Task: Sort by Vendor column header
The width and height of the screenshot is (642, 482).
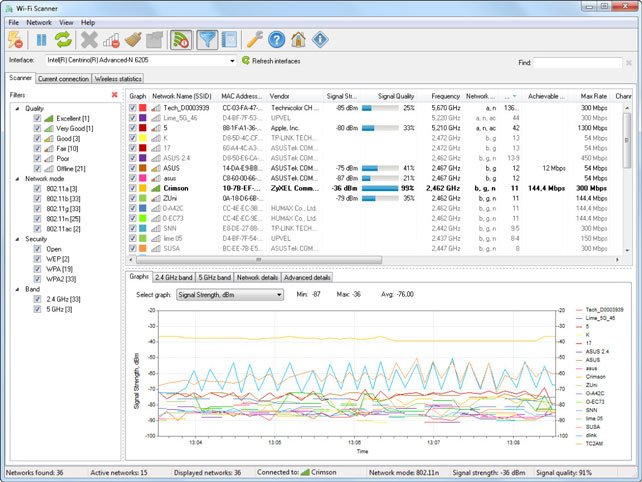Action: pos(295,96)
